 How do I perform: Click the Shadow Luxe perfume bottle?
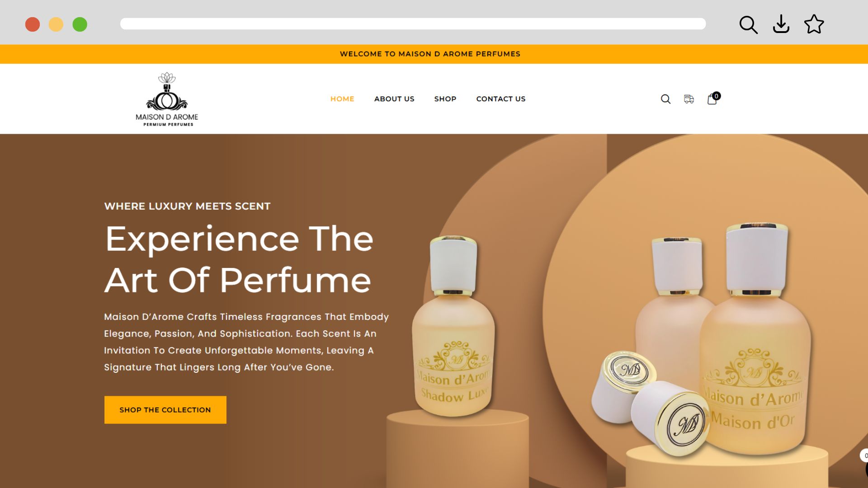tap(453, 326)
